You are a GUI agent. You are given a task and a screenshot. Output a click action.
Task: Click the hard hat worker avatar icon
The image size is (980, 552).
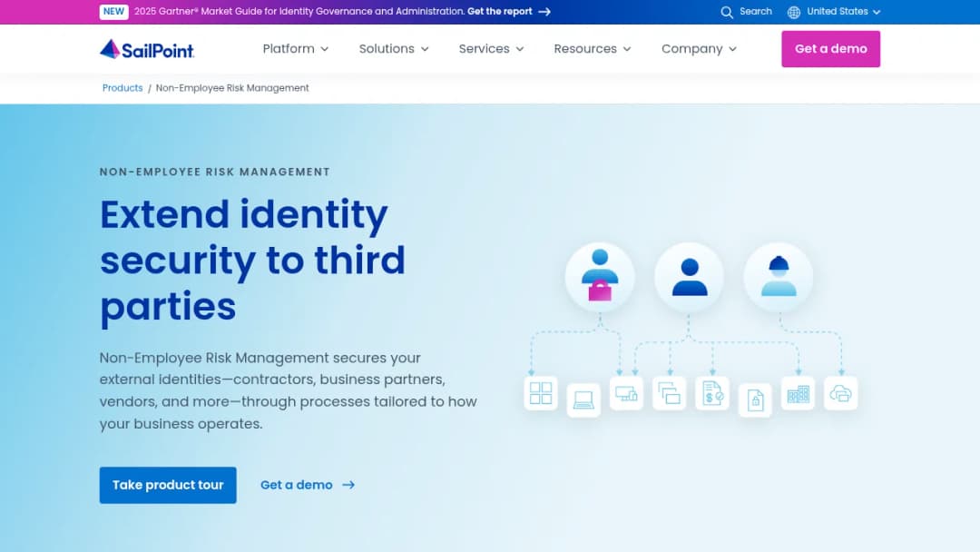779,276
